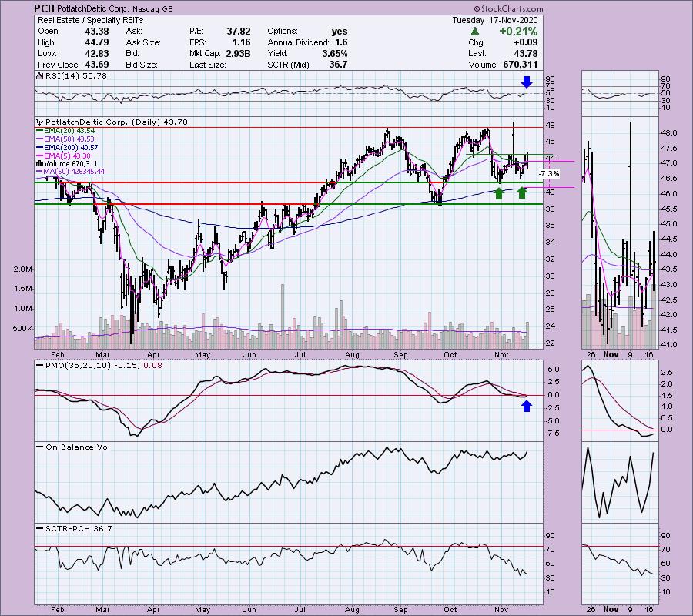Click the -7.3% annotation label
This screenshot has height=616, width=693.
coord(549,174)
